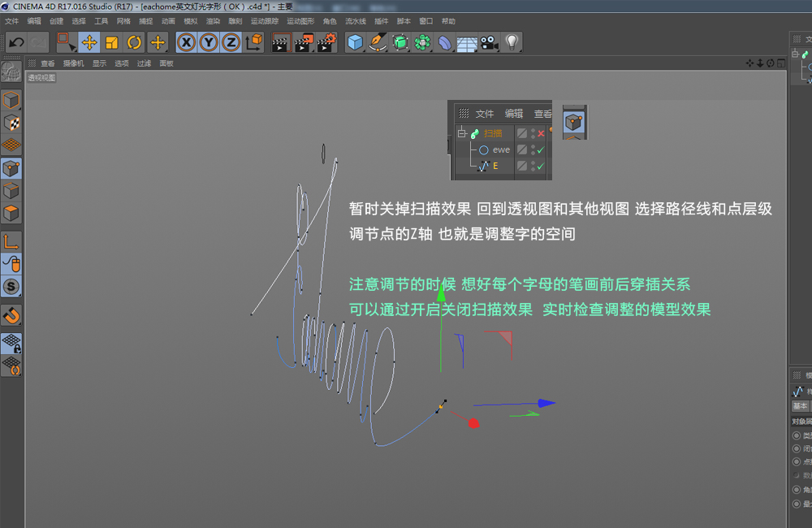
Task: Click viewport rotate icon
Action: click(770, 63)
